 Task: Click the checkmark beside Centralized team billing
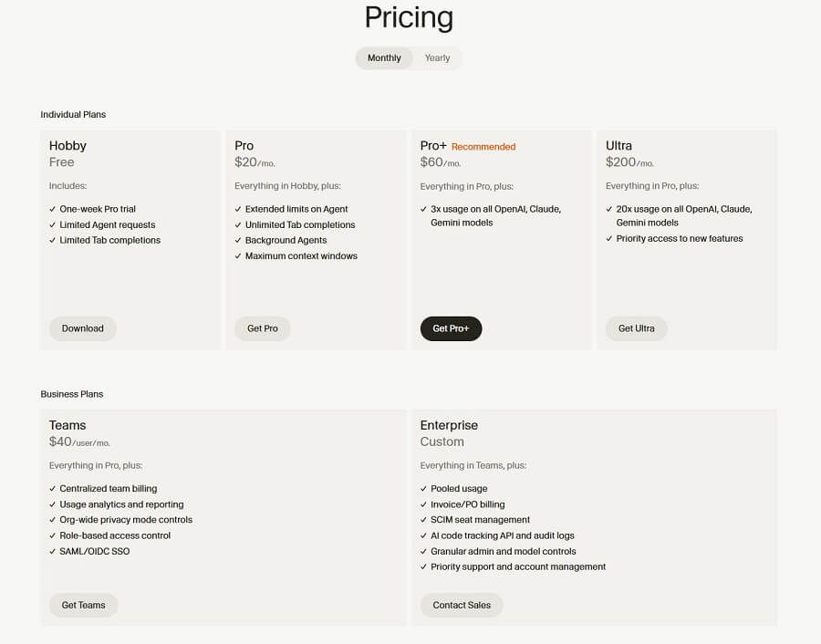pos(52,489)
